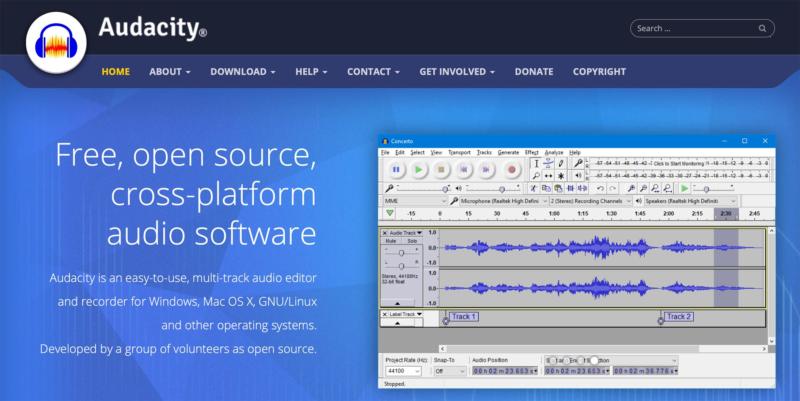Select the Multi-Tool asterisk icon

(561, 176)
